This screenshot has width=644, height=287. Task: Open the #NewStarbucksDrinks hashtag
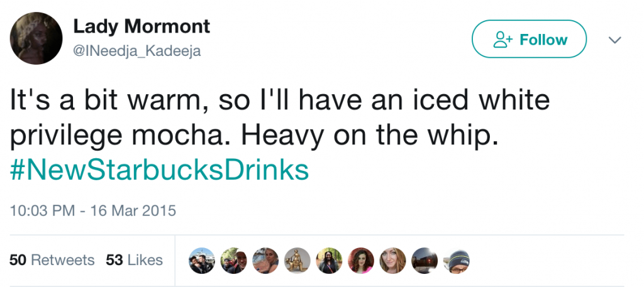pos(160,170)
